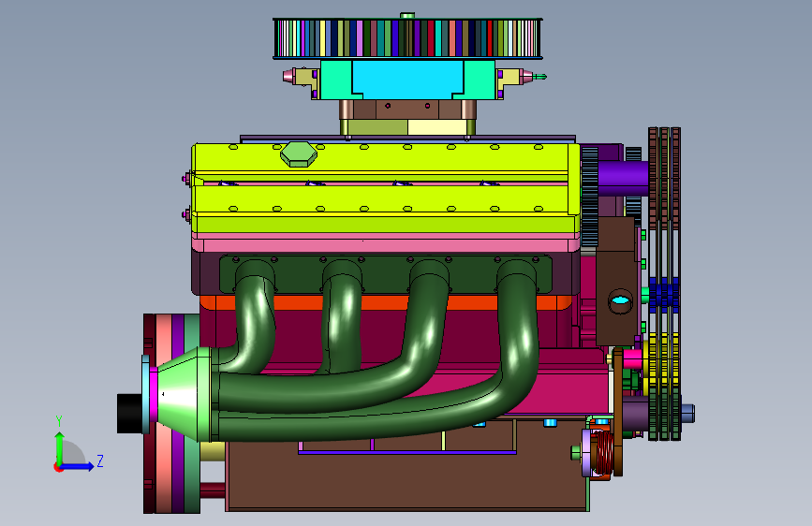This screenshot has height=526, width=812.
Task: Select the red coil spring at lower right
Action: coord(604,452)
